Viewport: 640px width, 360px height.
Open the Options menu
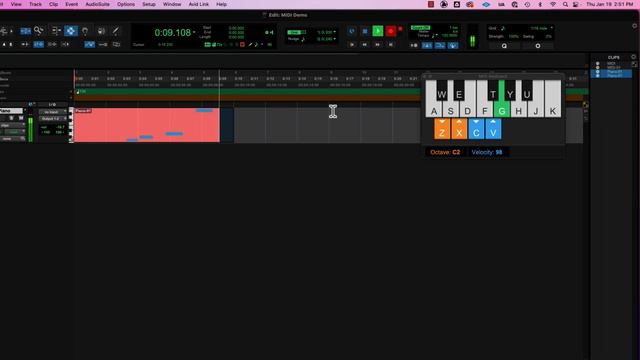[x=126, y=4]
